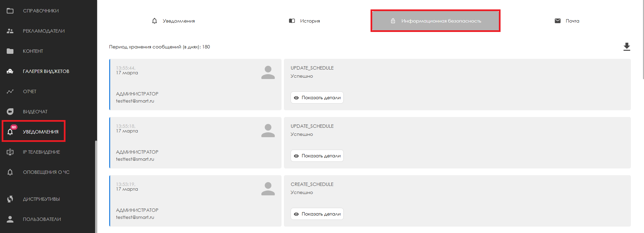Show details for 13:55:18 UPDATE_SCHEDULE entry
The image size is (644, 233).
click(x=317, y=156)
